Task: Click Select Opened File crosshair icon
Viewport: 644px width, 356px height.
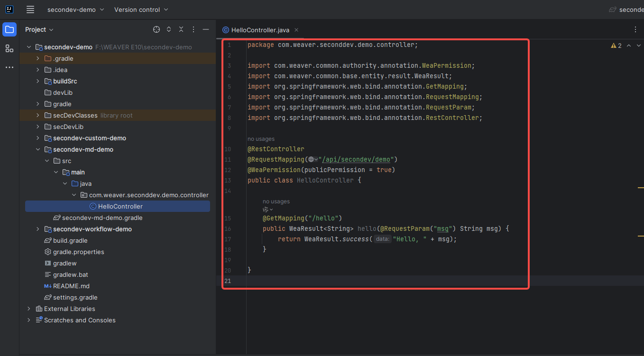Action: click(x=156, y=29)
